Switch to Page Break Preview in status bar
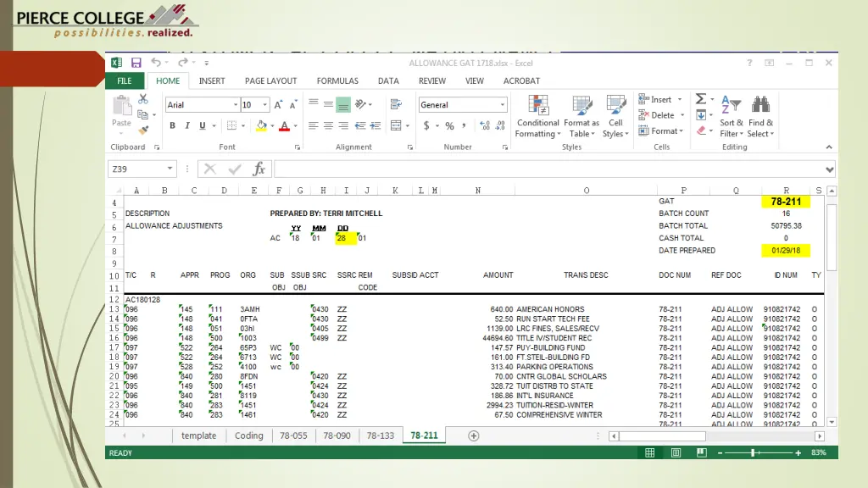The image size is (868, 488). 701,452
